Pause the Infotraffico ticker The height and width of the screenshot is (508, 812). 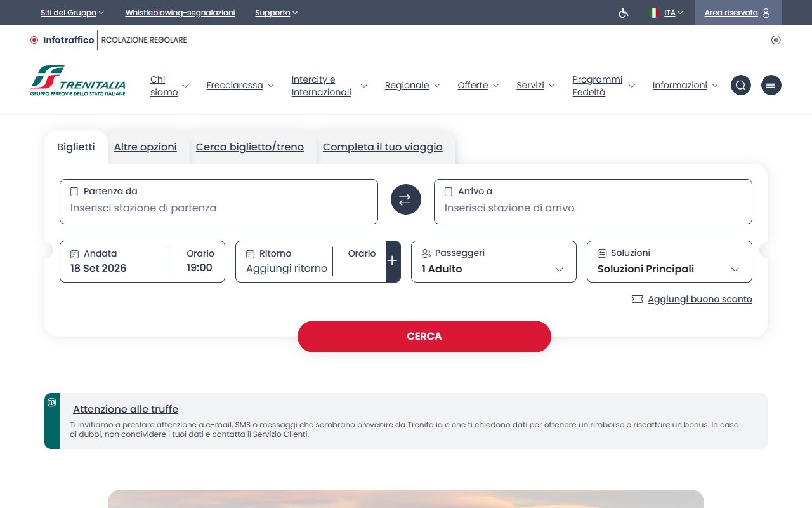[x=776, y=40]
